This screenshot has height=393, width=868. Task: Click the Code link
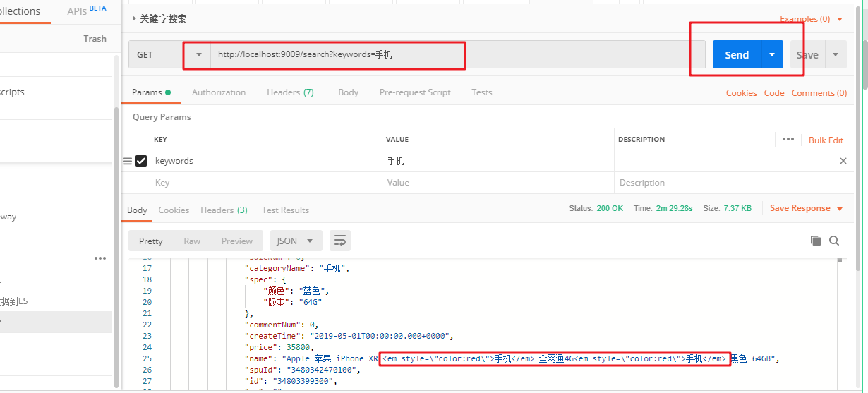pos(774,93)
